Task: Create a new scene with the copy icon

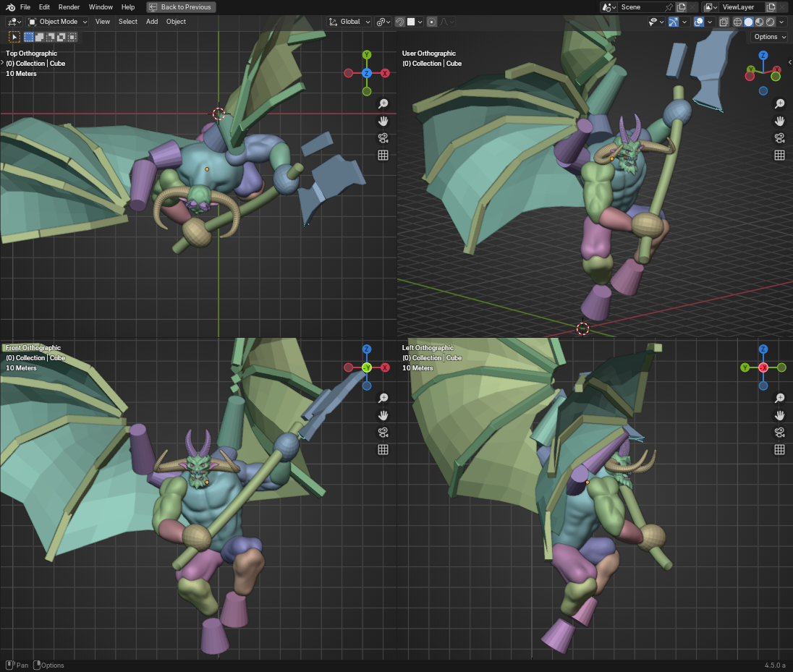Action: 682,7
